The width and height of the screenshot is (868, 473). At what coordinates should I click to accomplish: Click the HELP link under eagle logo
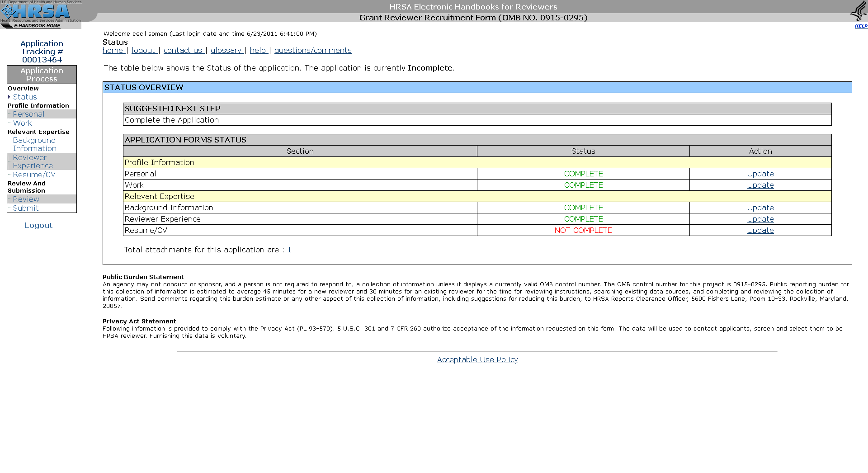click(861, 26)
